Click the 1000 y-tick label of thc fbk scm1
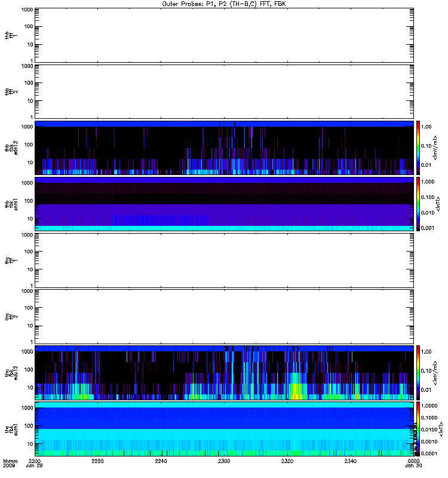Image resolution: width=448 pixels, height=478 pixels. pyautogui.click(x=27, y=408)
